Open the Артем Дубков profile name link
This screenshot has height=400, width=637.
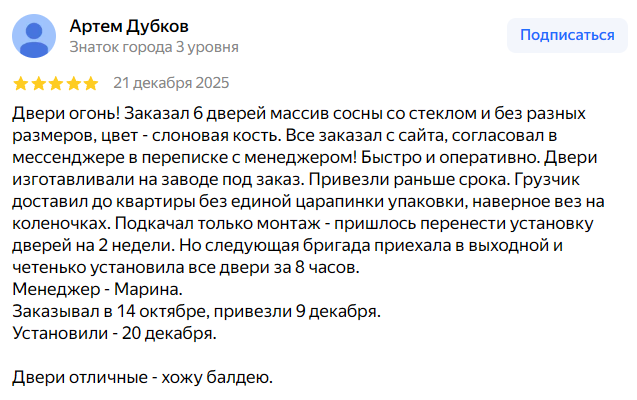tap(129, 25)
